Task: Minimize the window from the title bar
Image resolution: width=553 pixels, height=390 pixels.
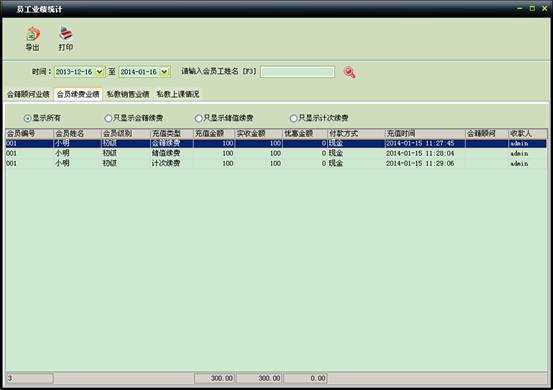Action: point(519,8)
